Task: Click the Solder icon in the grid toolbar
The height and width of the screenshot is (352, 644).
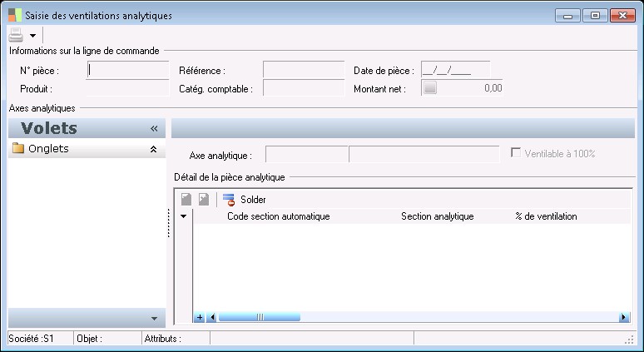Action: [x=229, y=200]
